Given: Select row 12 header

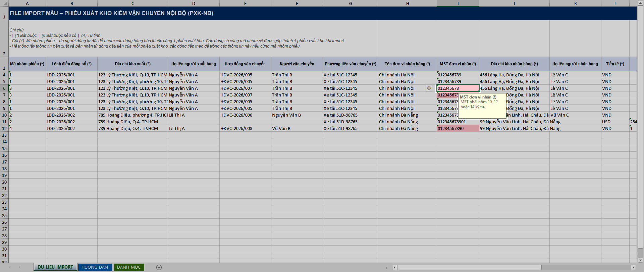Looking at the screenshot, I should click(4, 128).
